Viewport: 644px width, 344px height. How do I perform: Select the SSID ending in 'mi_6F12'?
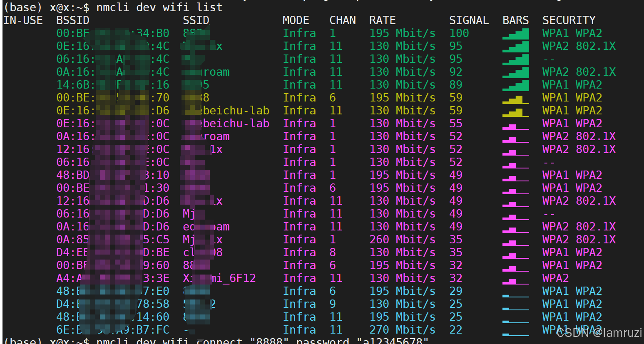pos(219,278)
